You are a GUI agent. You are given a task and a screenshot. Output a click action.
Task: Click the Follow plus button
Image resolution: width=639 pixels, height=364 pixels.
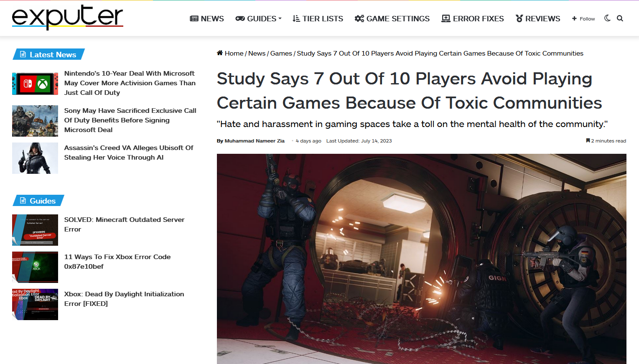583,19
